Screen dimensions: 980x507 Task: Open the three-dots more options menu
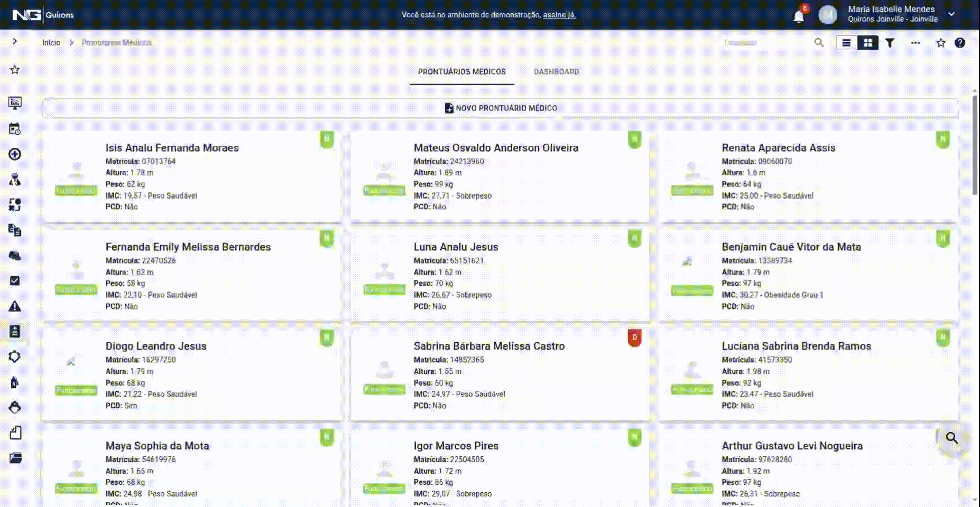[916, 43]
